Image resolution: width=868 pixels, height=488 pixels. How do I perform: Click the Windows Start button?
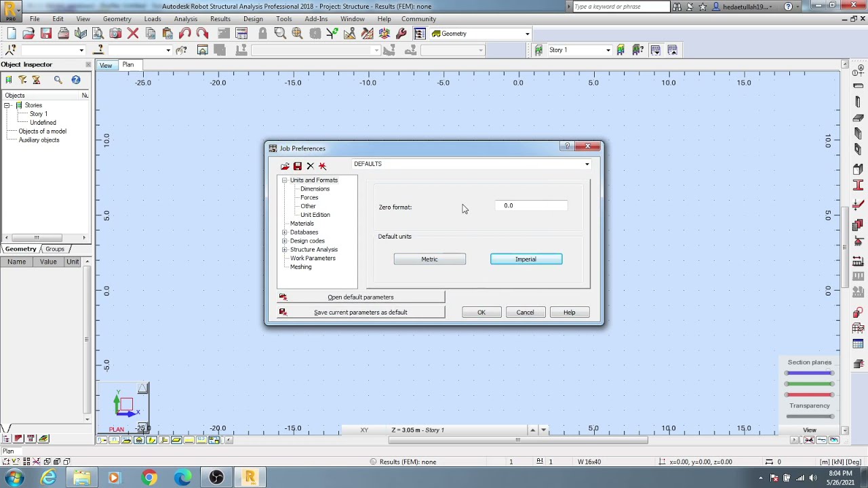(x=14, y=478)
